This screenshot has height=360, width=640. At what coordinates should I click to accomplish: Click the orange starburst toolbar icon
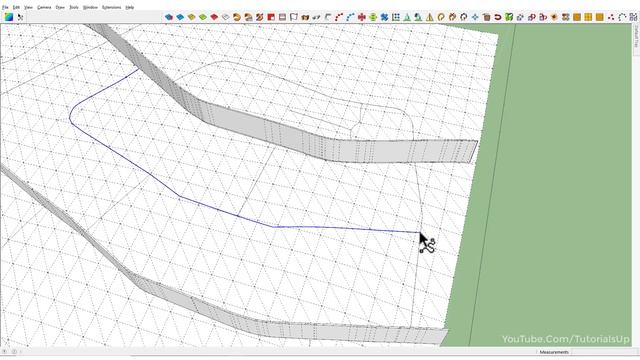[554, 17]
